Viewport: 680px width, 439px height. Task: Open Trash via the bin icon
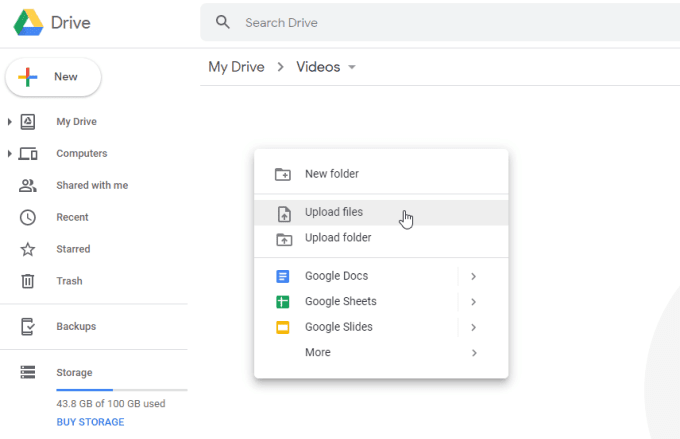pos(28,281)
